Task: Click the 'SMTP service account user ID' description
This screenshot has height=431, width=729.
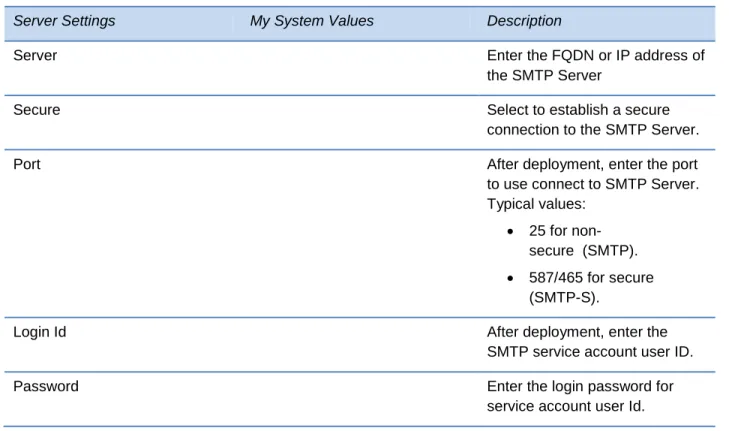Action: (x=590, y=342)
